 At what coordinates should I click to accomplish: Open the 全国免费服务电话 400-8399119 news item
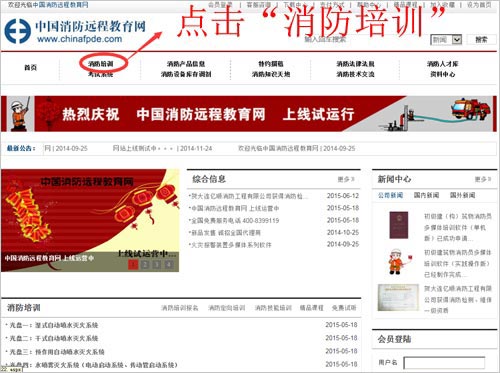tap(235, 221)
